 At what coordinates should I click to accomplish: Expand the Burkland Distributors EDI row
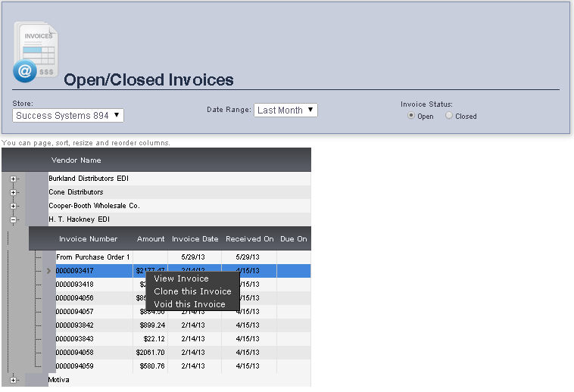click(x=13, y=179)
